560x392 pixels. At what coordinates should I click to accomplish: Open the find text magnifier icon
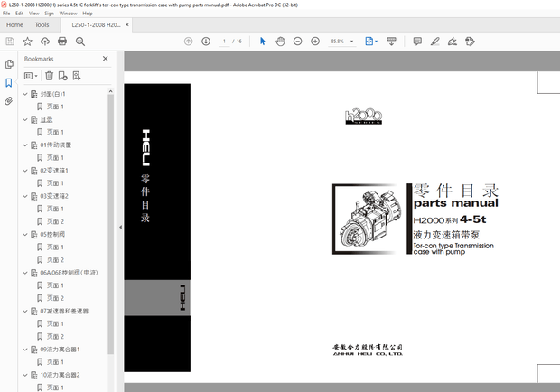click(x=80, y=42)
